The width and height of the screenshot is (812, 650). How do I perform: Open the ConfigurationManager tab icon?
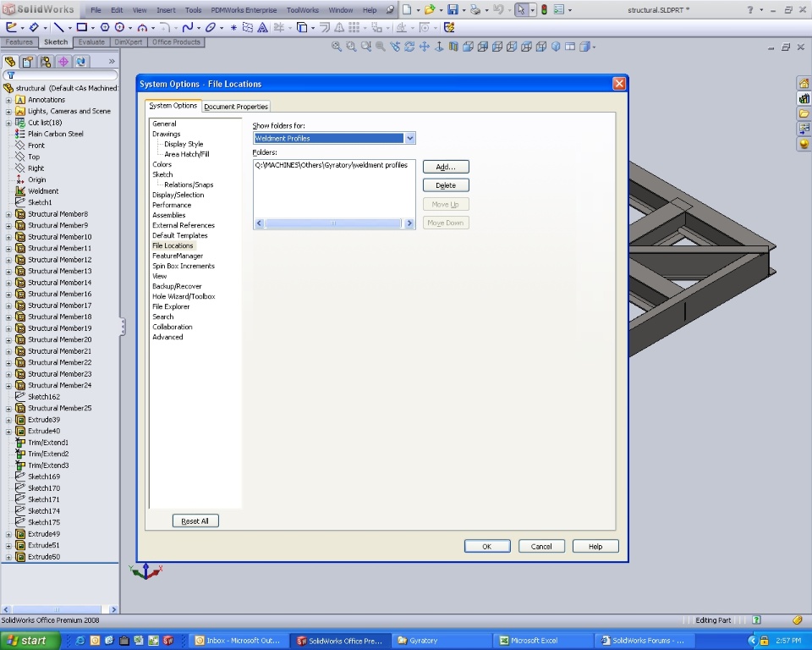coord(46,62)
